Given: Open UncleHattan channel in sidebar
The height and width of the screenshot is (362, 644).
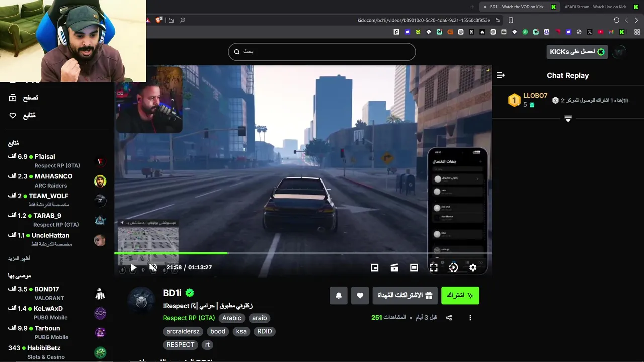Looking at the screenshot, I should tap(57, 239).
